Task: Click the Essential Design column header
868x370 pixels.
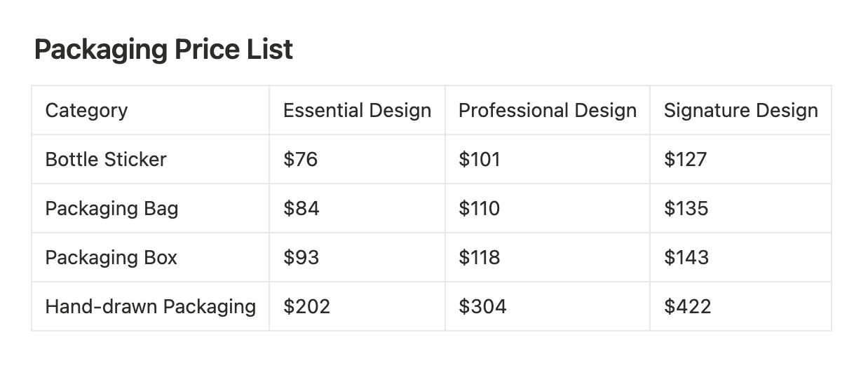Action: [x=357, y=111]
